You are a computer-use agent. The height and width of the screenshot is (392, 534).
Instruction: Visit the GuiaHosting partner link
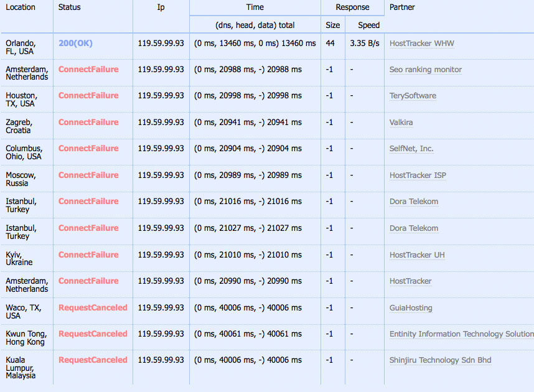click(x=411, y=308)
